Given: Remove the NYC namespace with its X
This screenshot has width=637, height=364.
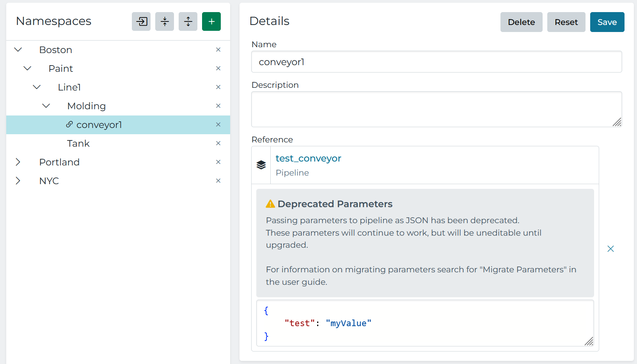Looking at the screenshot, I should click(x=218, y=181).
